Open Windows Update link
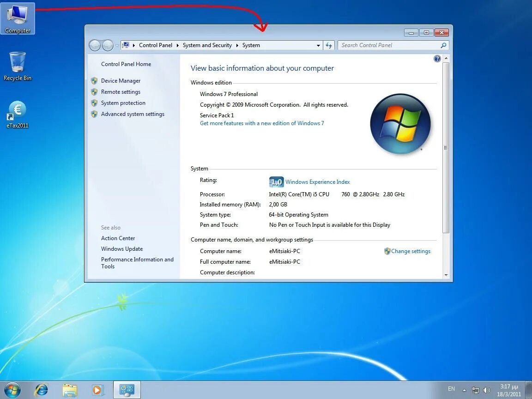 click(122, 249)
